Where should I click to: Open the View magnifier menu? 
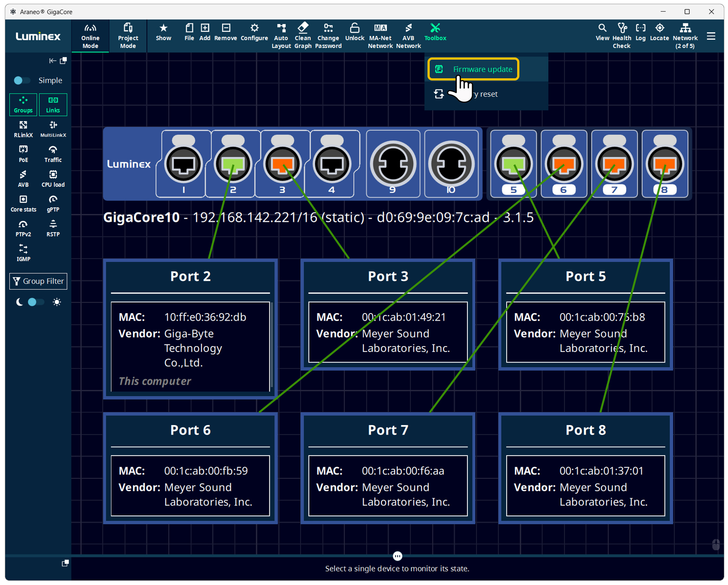click(x=602, y=32)
